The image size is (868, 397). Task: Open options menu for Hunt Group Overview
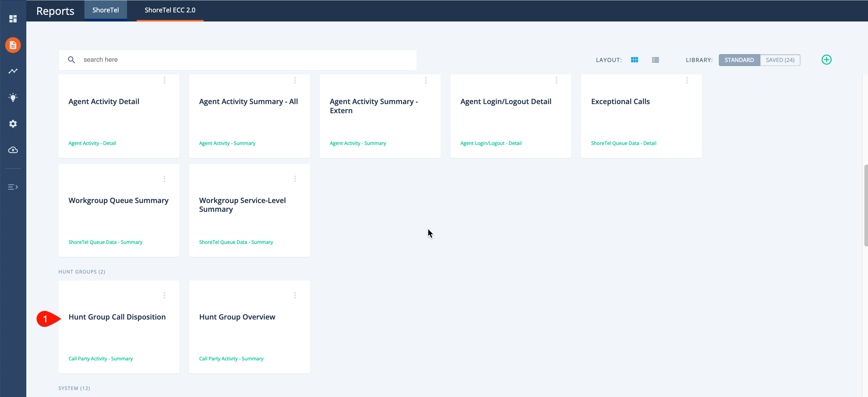pos(295,296)
